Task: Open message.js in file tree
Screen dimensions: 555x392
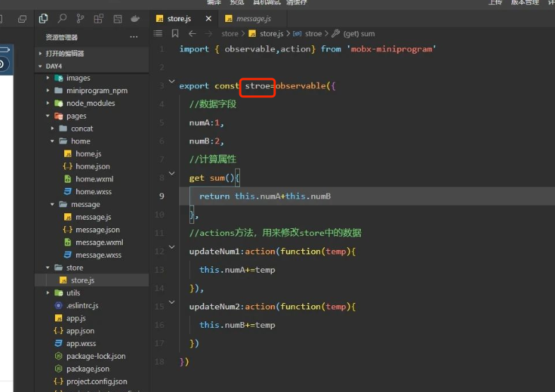Action: 92,217
